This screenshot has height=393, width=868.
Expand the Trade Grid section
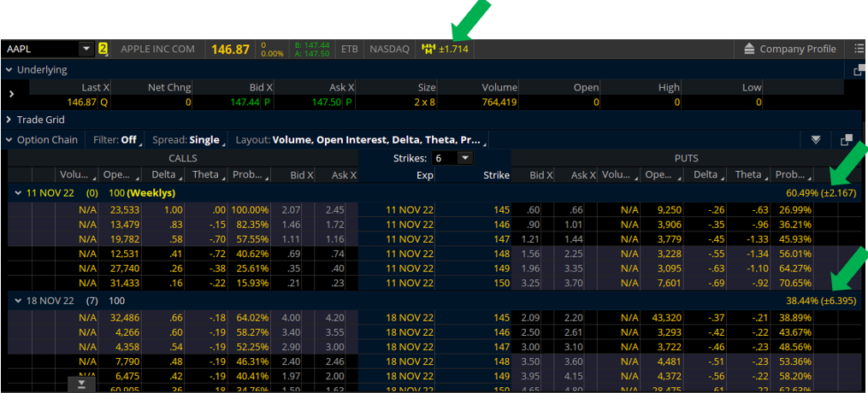(x=9, y=120)
